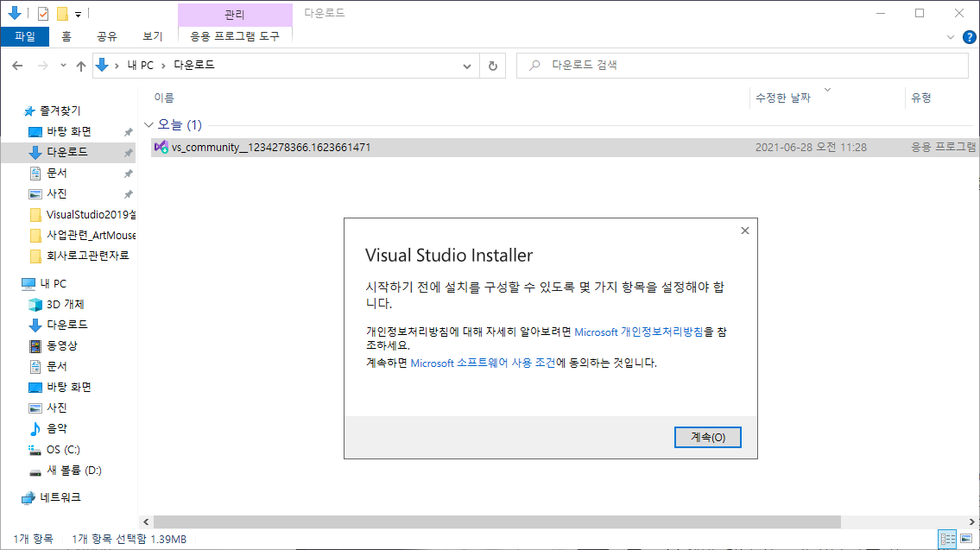The height and width of the screenshot is (550, 980).
Task: Select 네트워크 in navigation pane
Action: (60, 497)
